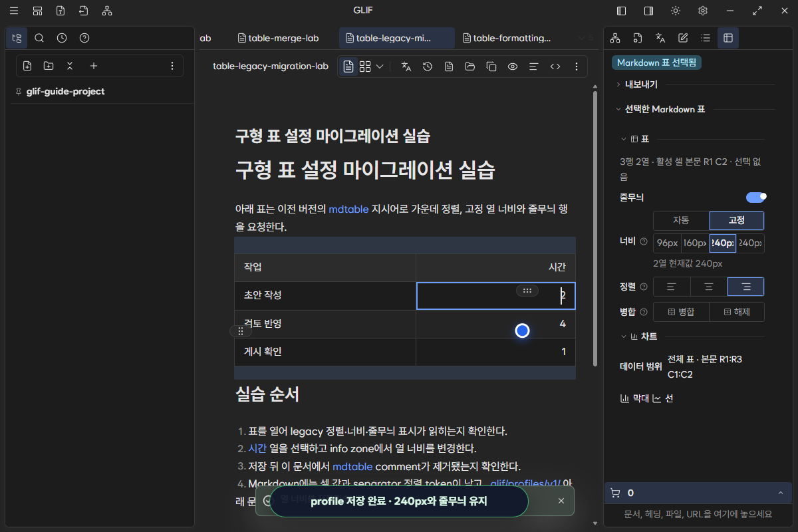
Task: Switch light/dark theme with sun icon
Action: coord(676,11)
